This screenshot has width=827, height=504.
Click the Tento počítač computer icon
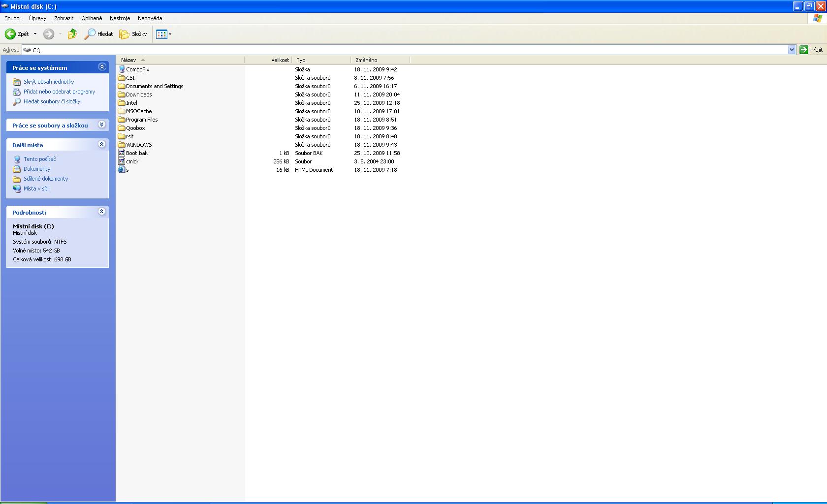tap(17, 159)
